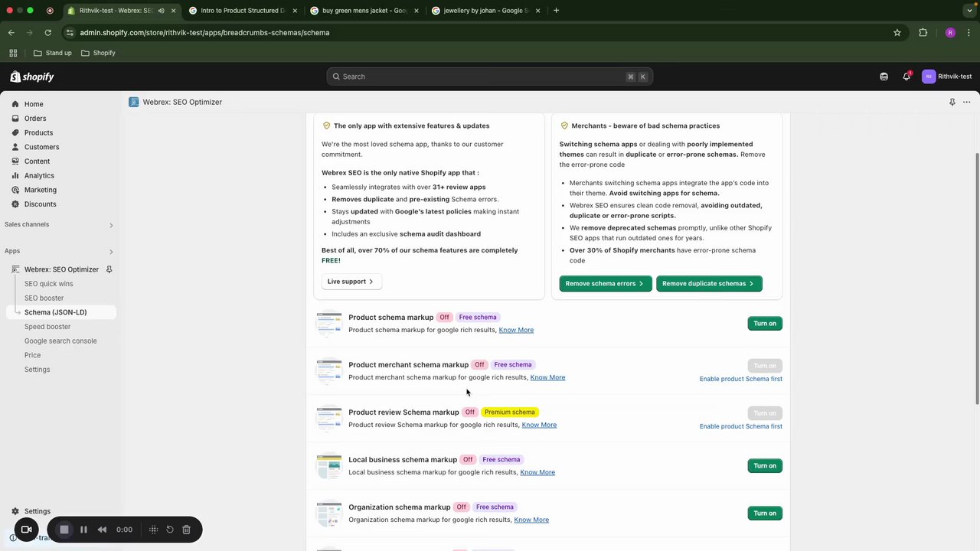
Task: Open the Content sidebar icon
Action: coord(15,161)
